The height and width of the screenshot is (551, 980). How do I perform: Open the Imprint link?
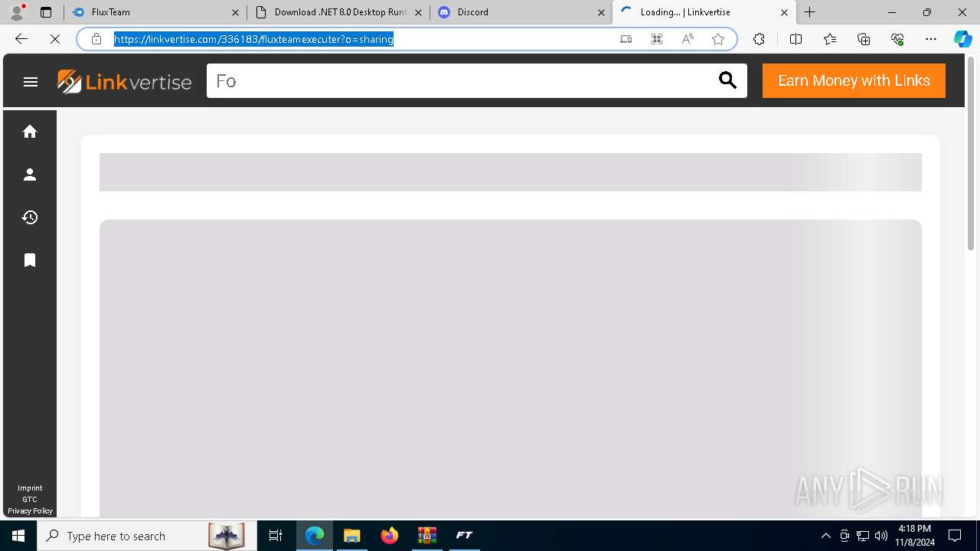pyautogui.click(x=30, y=488)
